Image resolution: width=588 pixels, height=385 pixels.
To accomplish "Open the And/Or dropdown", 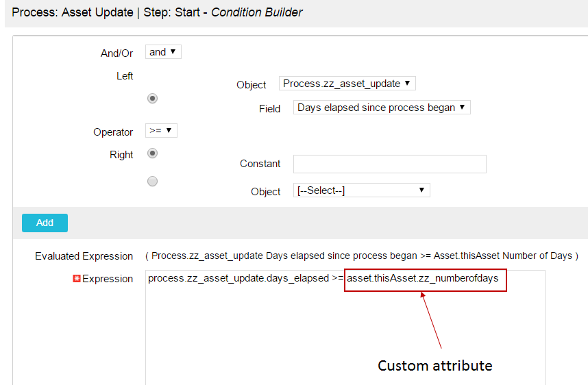I will point(163,52).
